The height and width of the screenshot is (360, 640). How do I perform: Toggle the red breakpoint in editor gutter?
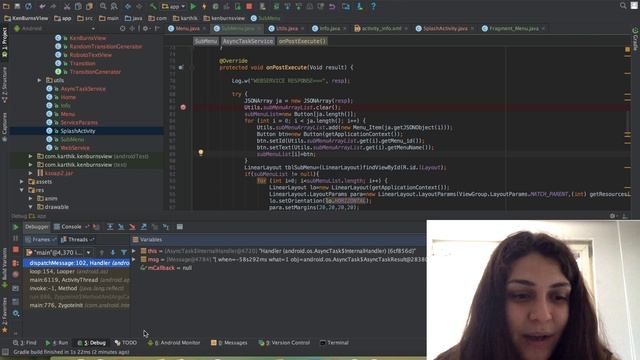183,107
